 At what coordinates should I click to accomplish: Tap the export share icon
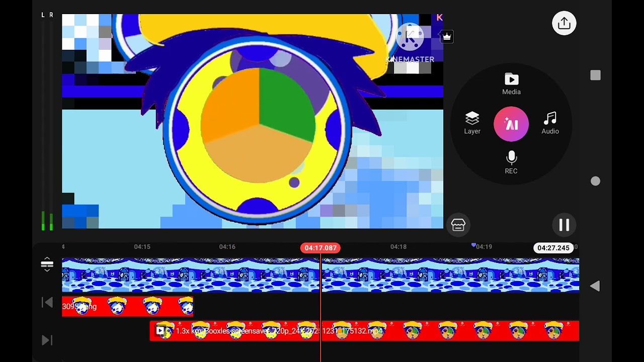(564, 23)
